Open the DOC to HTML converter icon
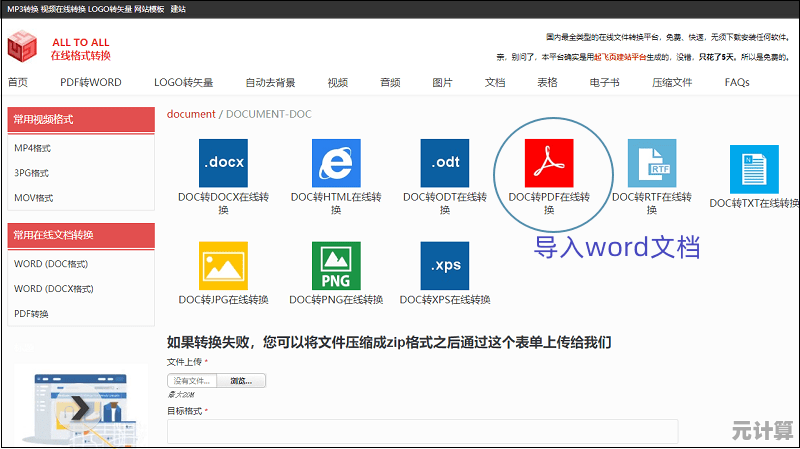800x449 pixels. 336,163
